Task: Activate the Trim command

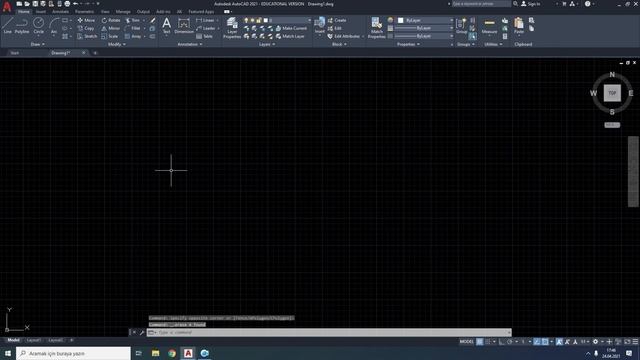Action: (x=133, y=20)
